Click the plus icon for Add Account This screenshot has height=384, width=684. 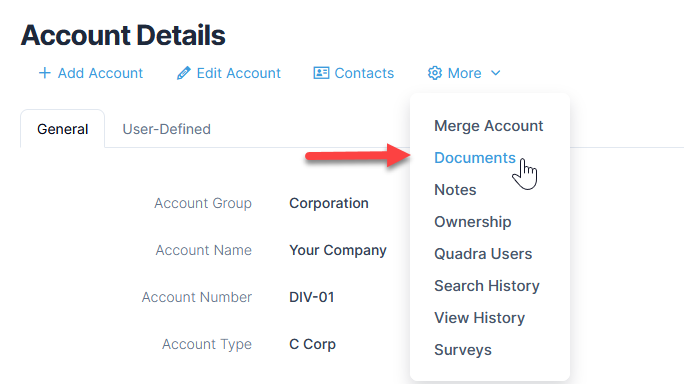click(44, 73)
